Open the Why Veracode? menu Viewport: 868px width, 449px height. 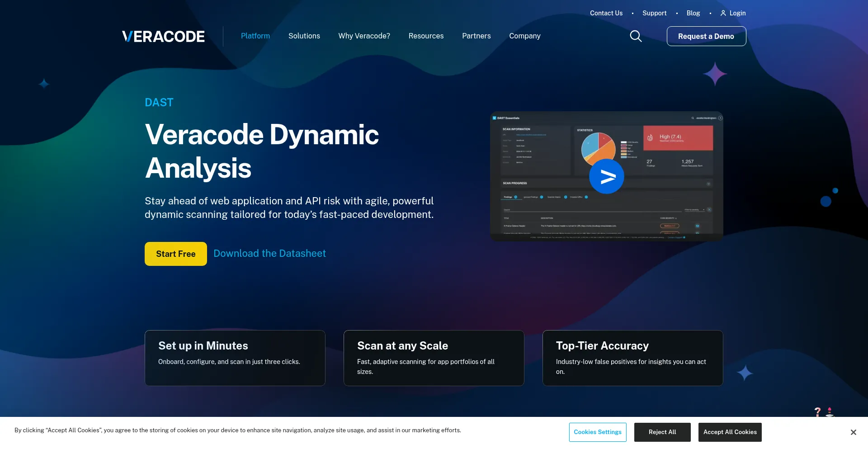[364, 36]
